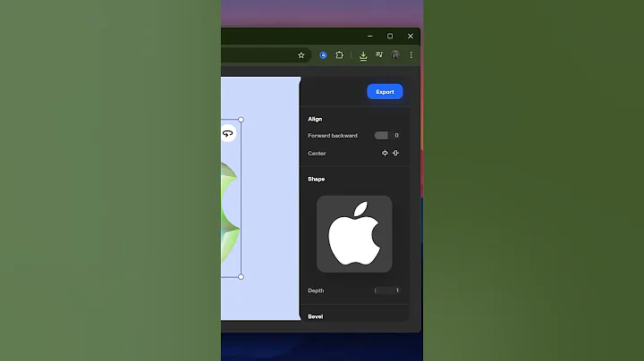
Task: Open the profile avatar menu
Action: [395, 55]
